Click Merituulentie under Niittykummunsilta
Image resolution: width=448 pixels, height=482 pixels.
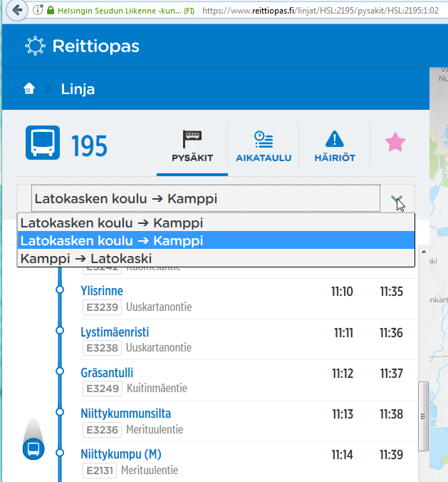[x=155, y=429]
